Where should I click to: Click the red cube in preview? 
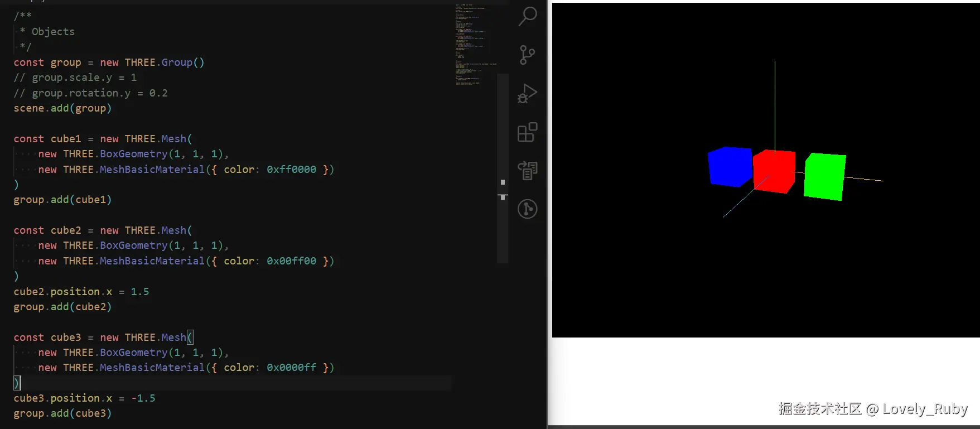[775, 171]
